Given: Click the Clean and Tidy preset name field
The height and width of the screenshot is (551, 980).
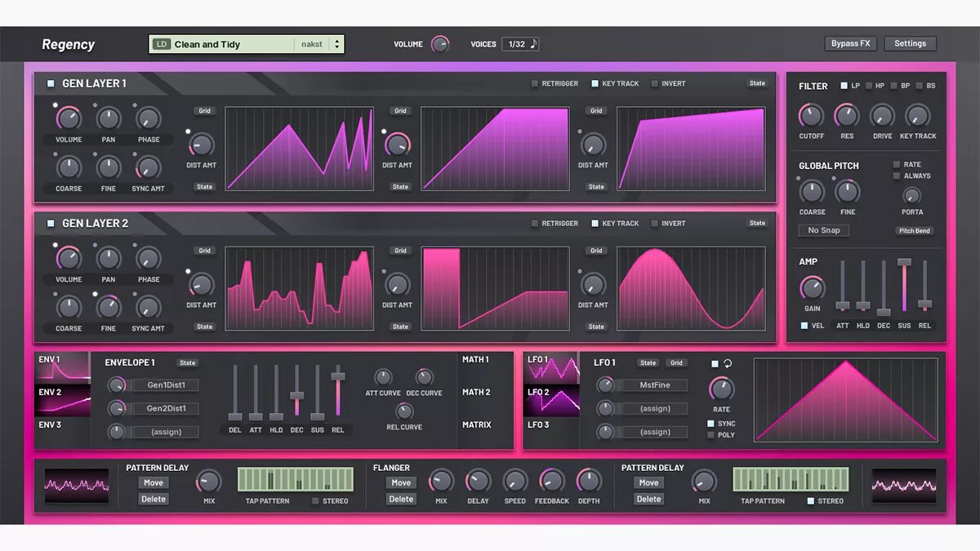Looking at the screenshot, I should pos(231,44).
